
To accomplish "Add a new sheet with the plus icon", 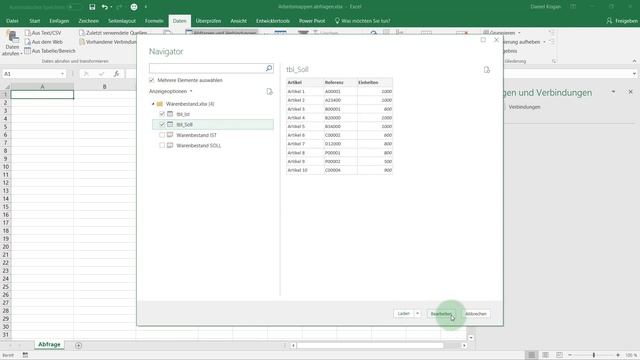I will 78,345.
